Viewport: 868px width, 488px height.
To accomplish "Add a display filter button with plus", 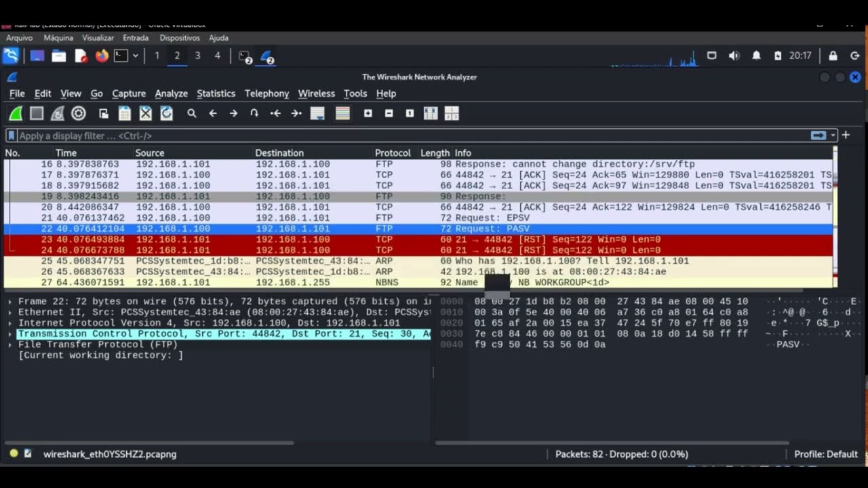I will pyautogui.click(x=846, y=136).
